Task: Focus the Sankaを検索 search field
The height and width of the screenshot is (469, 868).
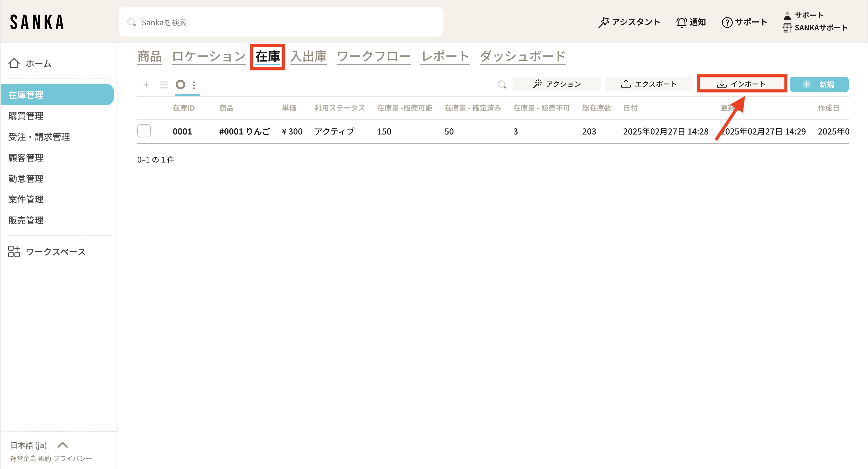Action: click(x=281, y=22)
